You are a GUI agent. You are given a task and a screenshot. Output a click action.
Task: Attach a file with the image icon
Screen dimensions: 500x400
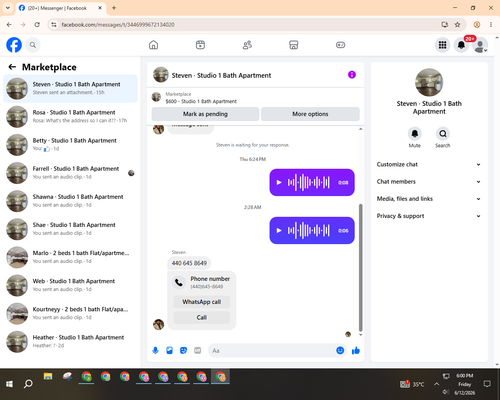(169, 350)
